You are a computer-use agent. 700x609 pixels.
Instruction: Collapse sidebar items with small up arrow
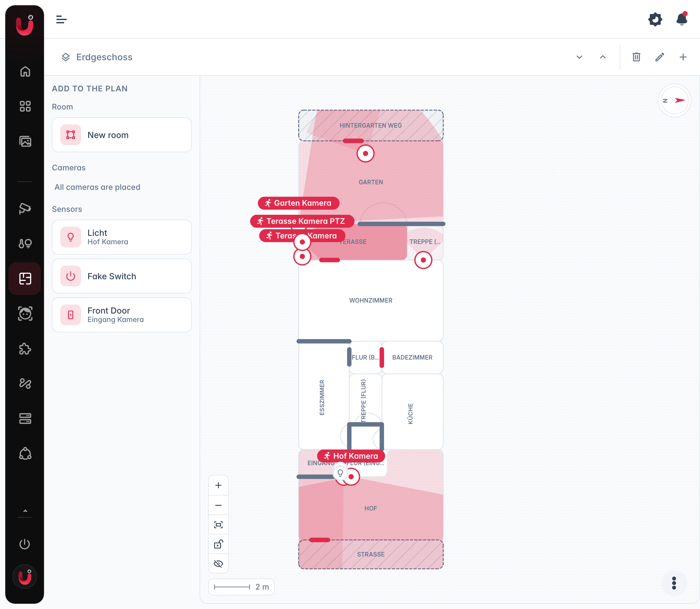point(25,511)
